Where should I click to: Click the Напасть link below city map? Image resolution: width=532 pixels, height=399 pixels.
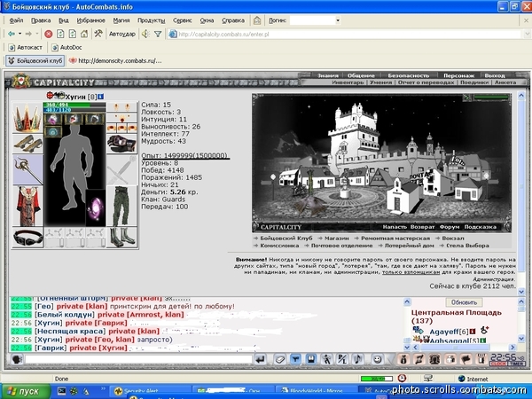click(x=395, y=227)
